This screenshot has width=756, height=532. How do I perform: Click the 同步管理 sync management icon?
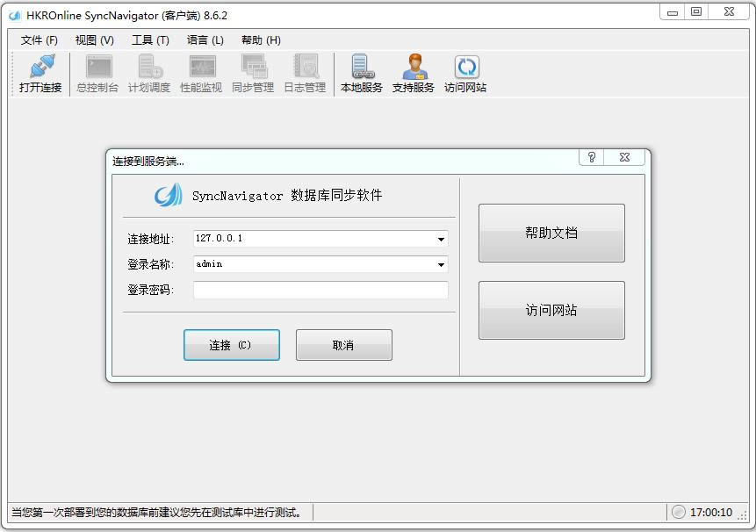pos(254,74)
